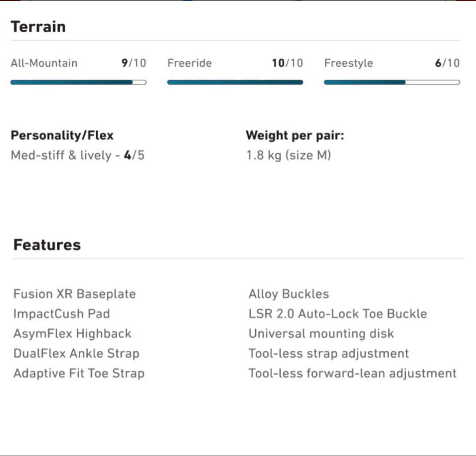
Task: Select DualFlex Ankle Strap feature
Action: tap(76, 353)
